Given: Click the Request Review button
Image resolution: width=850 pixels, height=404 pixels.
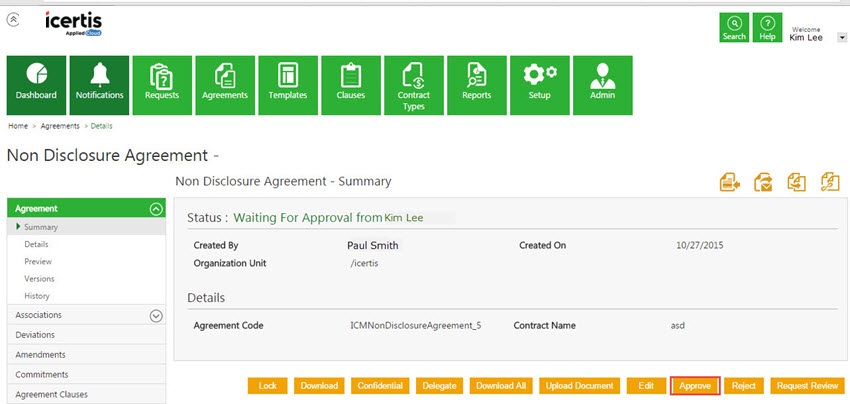Looking at the screenshot, I should point(807,386).
